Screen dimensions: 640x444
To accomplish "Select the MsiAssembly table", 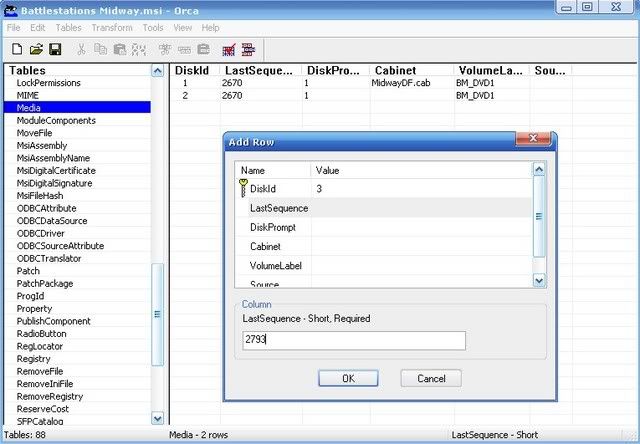I will tap(42, 145).
